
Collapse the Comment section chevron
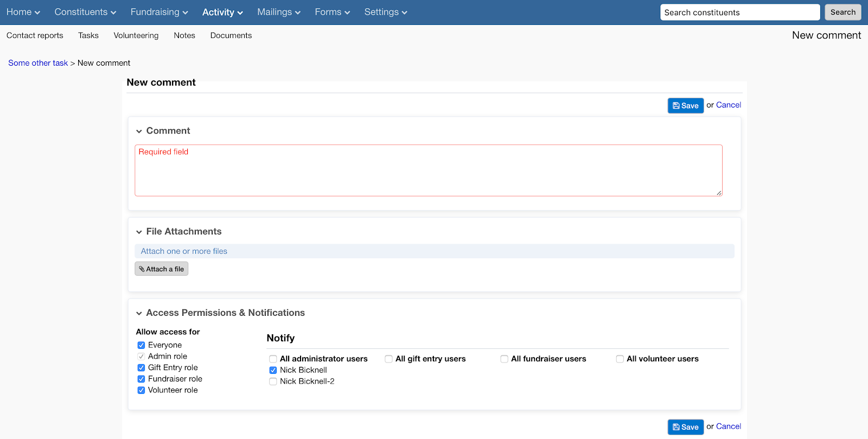[x=139, y=131]
